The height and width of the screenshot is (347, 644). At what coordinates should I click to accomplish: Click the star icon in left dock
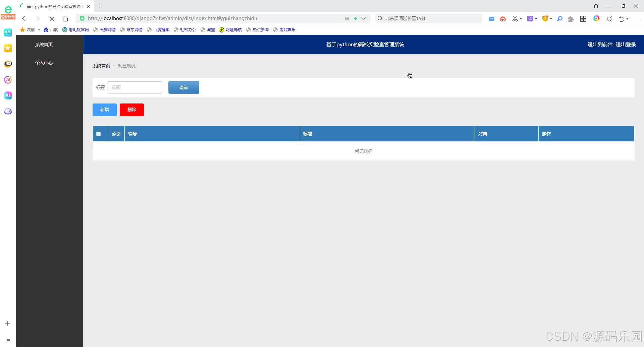coord(8,48)
